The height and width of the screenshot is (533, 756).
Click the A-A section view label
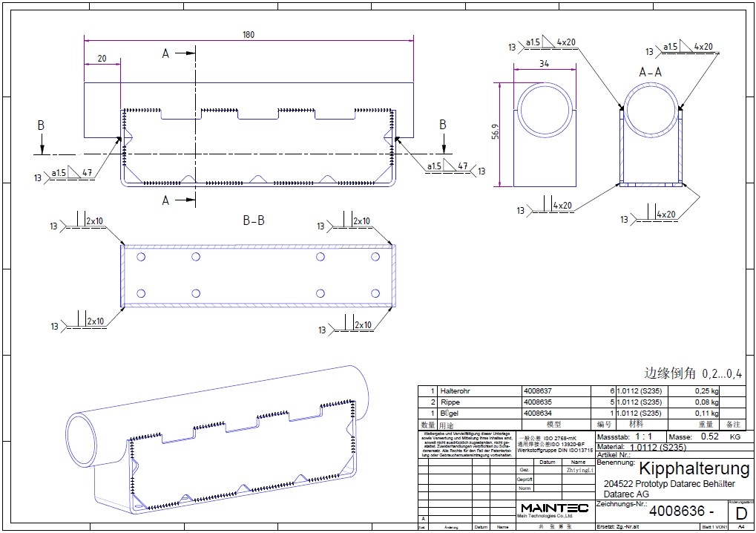[x=650, y=72]
